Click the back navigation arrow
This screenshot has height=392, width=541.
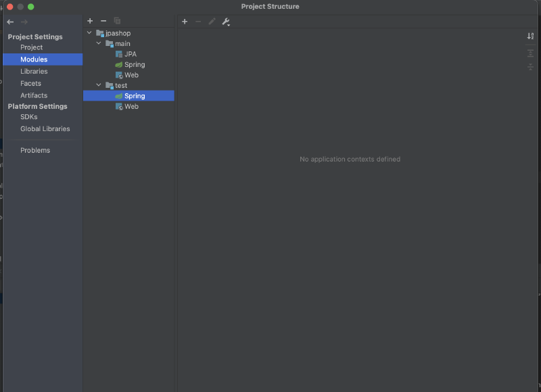[10, 22]
